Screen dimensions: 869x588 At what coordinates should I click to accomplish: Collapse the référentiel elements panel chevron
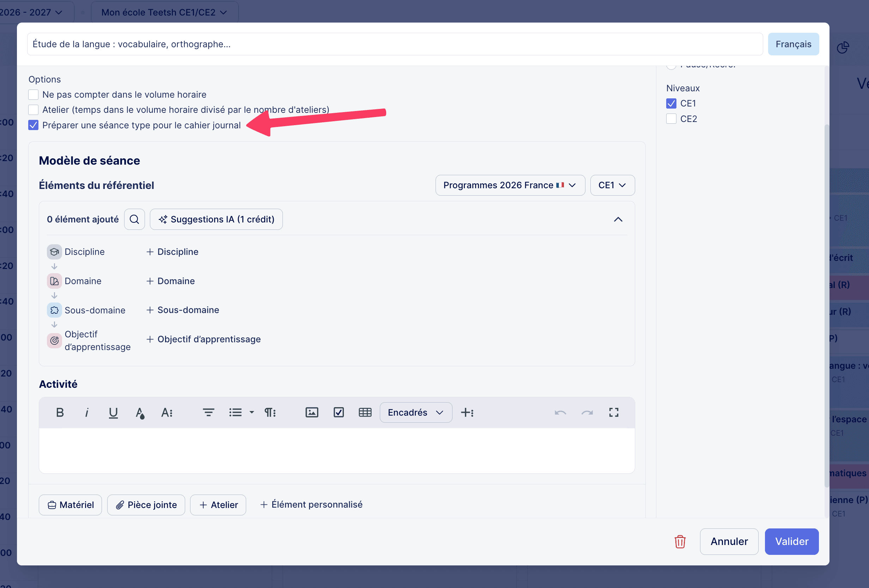click(618, 219)
